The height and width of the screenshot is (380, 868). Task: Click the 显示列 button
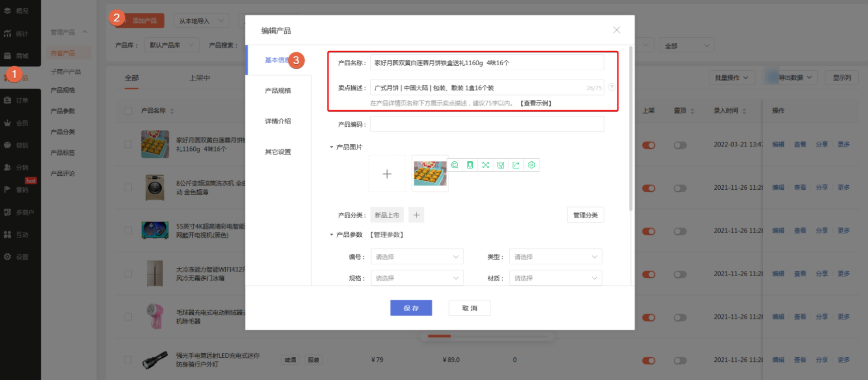(x=842, y=78)
